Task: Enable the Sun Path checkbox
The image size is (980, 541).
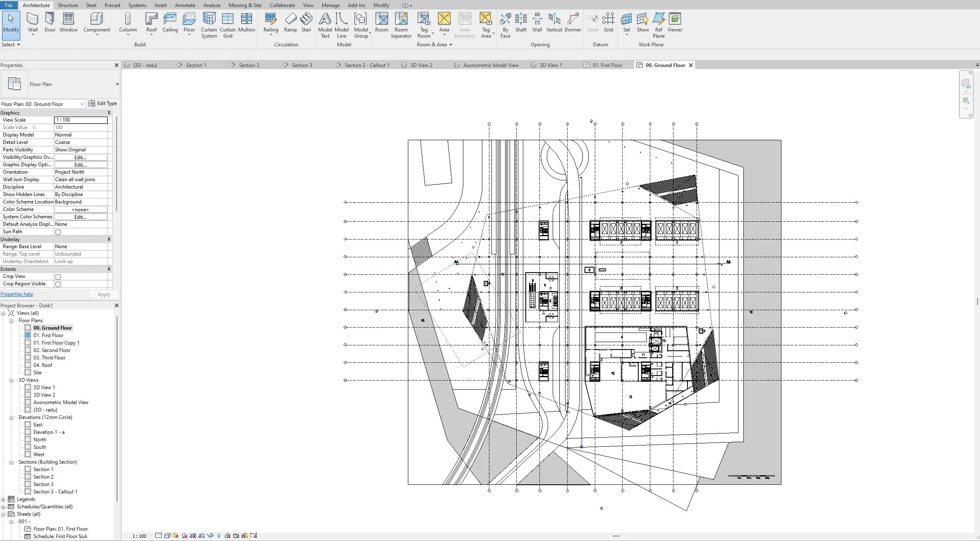Action: coord(58,232)
